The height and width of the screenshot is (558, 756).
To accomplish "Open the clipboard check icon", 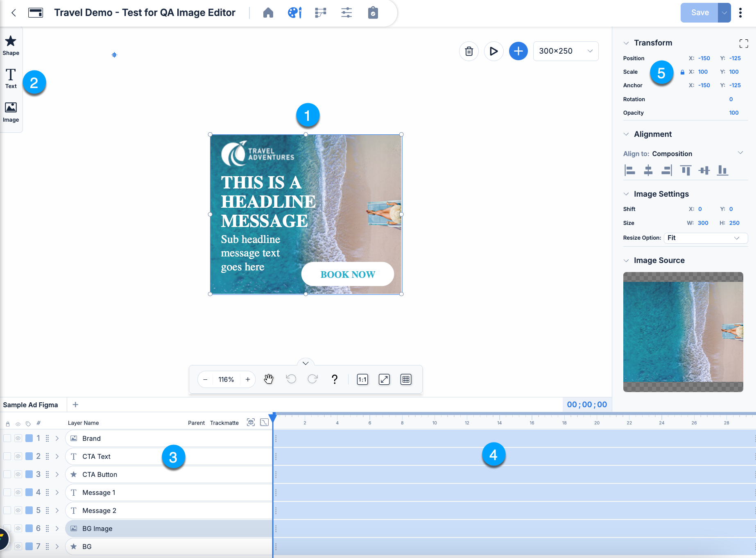I will [373, 13].
